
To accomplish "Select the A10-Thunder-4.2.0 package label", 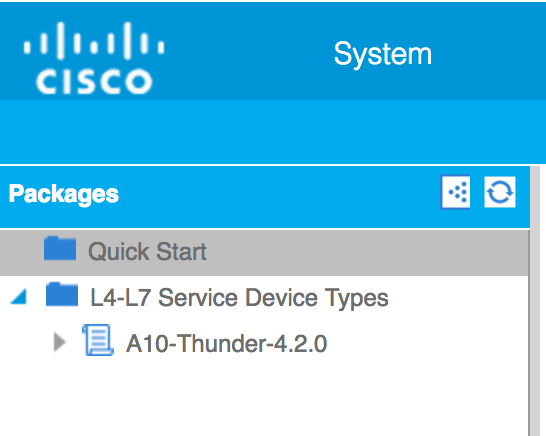I will 226,344.
